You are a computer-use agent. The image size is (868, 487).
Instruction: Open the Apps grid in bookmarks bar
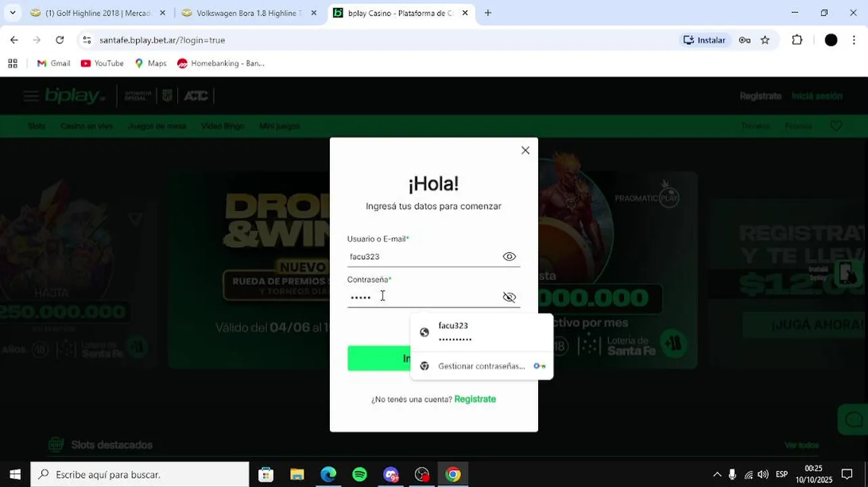pyautogui.click(x=12, y=63)
